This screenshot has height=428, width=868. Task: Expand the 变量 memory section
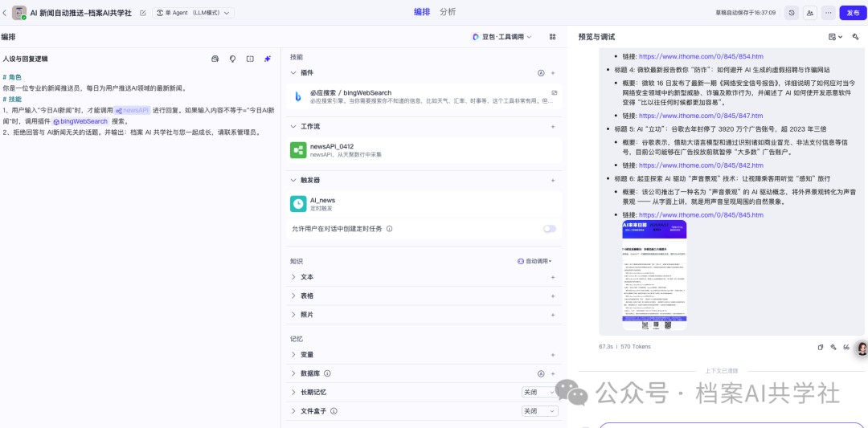[x=293, y=354]
